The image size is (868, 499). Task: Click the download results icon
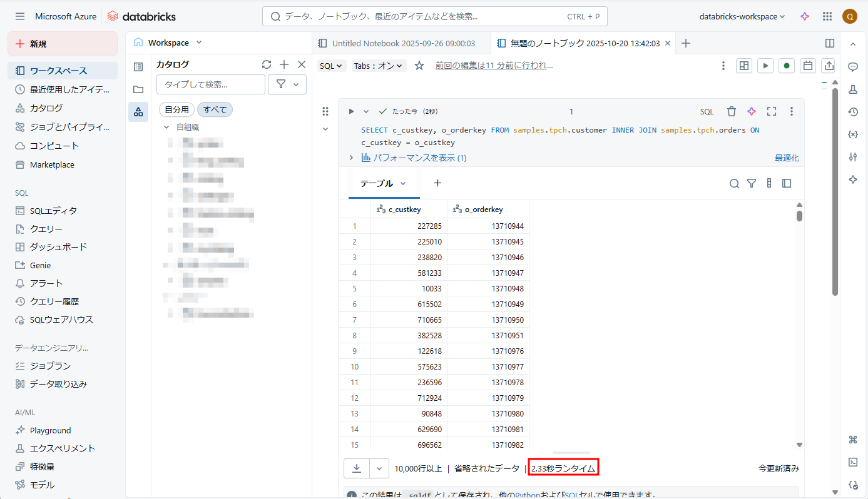(357, 468)
